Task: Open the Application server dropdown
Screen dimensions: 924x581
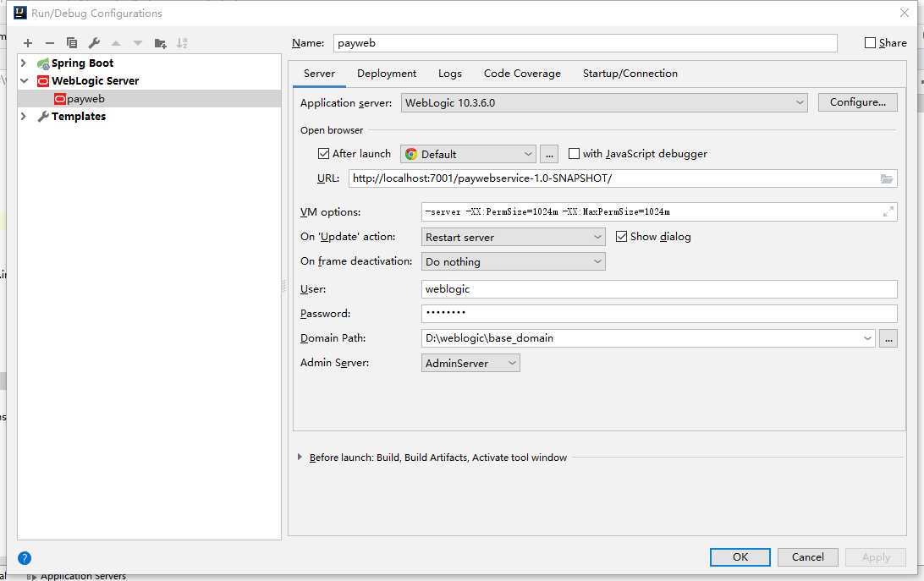Action: [605, 102]
